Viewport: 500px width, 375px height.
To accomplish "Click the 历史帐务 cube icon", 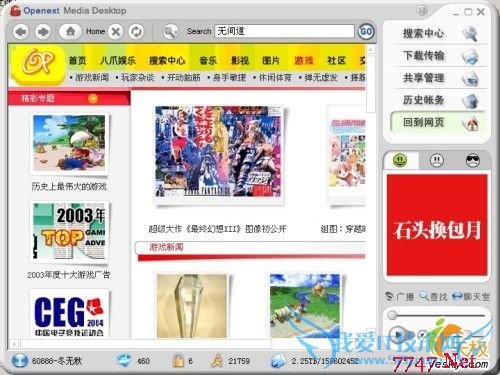I will (x=470, y=101).
